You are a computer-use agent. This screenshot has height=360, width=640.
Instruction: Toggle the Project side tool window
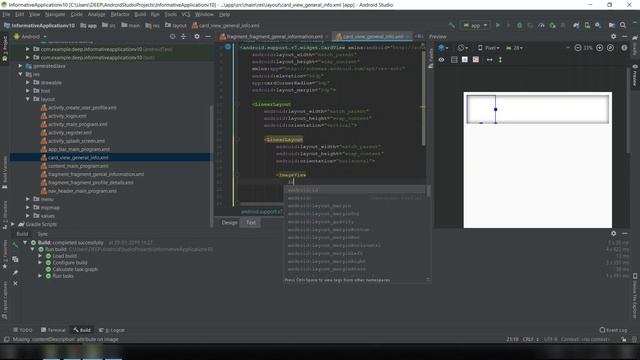(x=4, y=49)
